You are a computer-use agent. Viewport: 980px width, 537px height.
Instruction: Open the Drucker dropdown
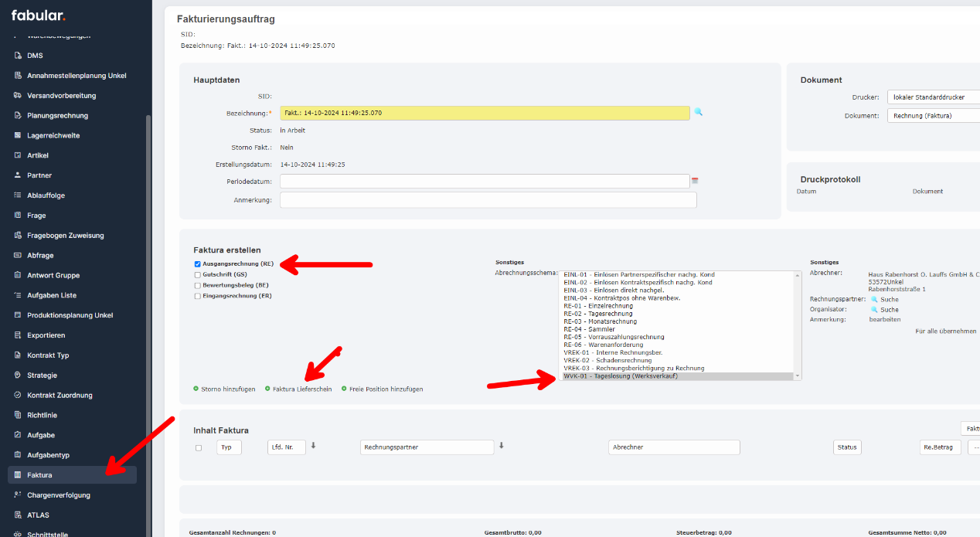933,97
